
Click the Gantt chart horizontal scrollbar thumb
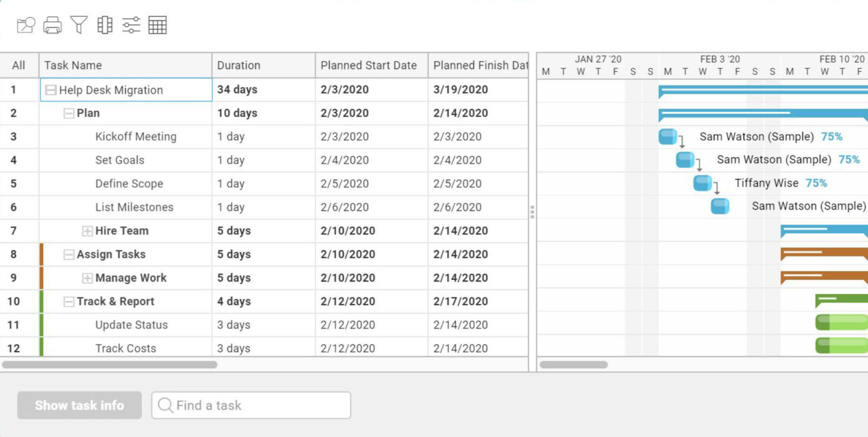pos(573,365)
